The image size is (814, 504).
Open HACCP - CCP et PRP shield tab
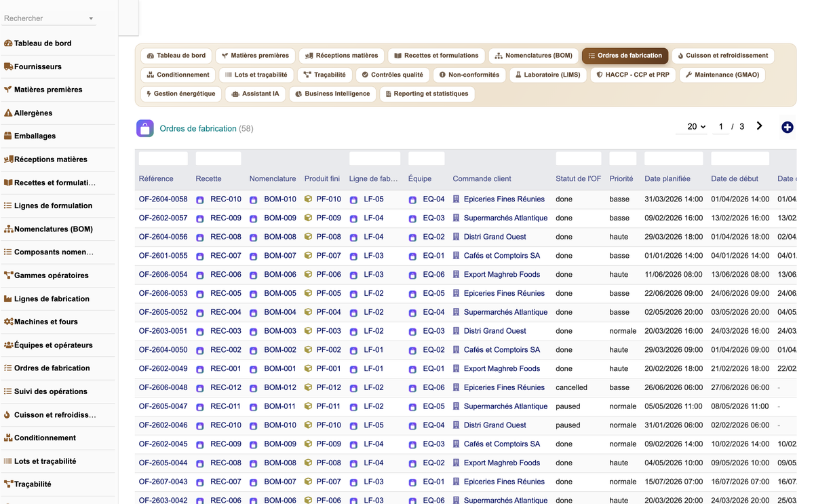[632, 75]
